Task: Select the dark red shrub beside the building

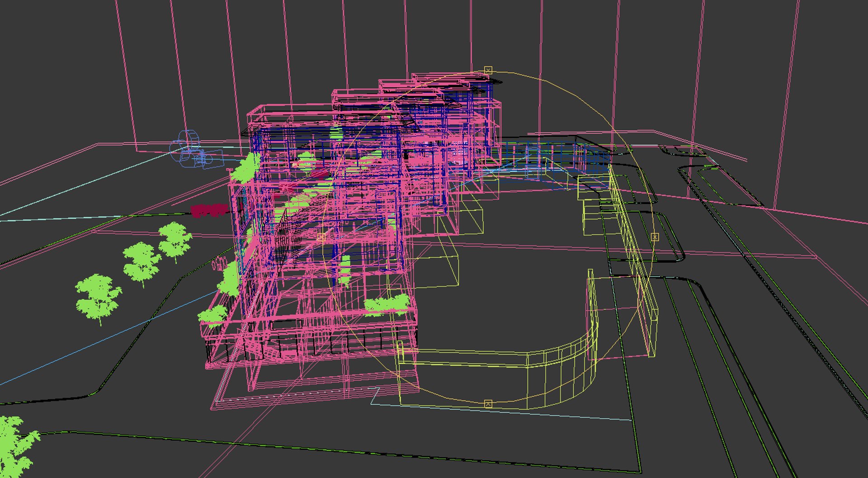Action: (x=209, y=210)
